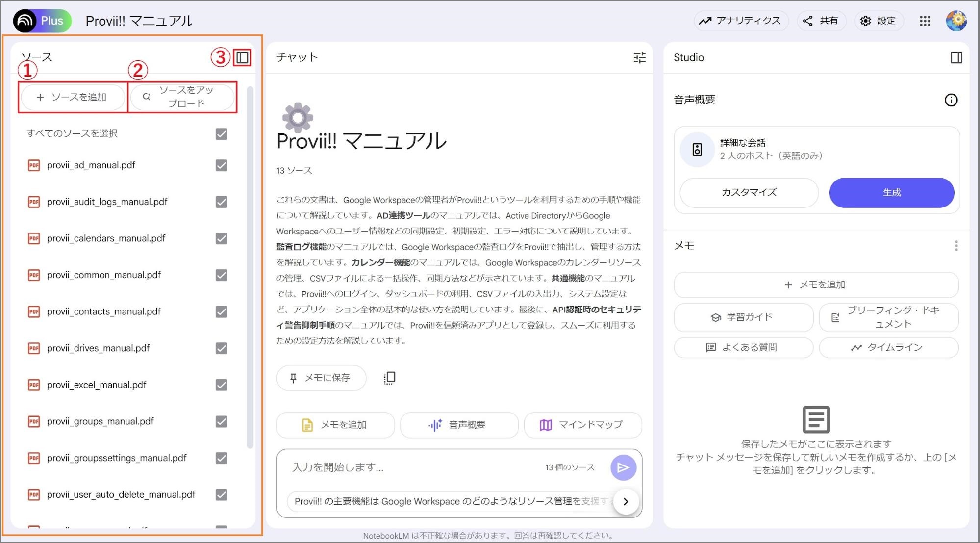
Task: Open 設定 settings
Action: [879, 21]
